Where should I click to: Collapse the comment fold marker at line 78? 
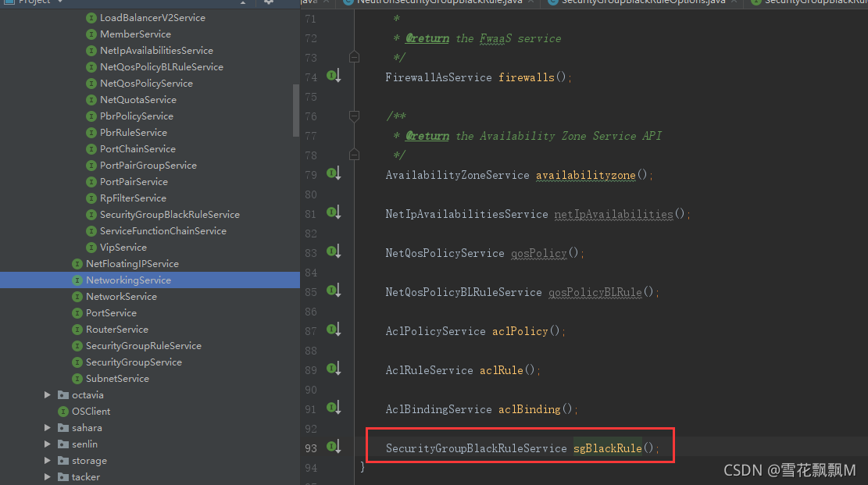[x=354, y=155]
